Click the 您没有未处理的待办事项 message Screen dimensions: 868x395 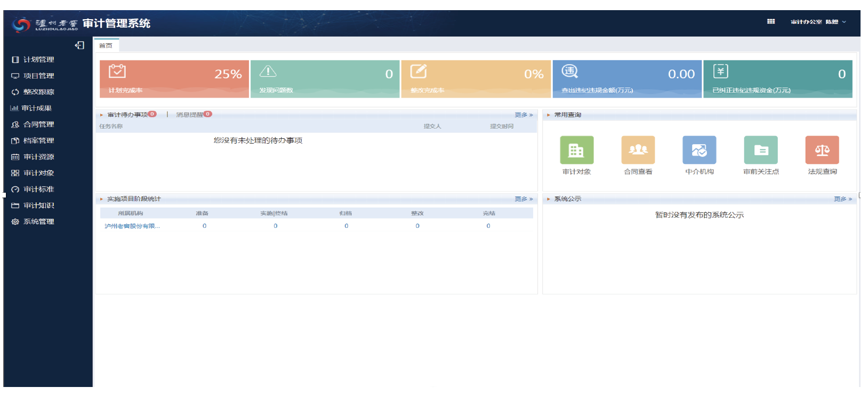[258, 140]
